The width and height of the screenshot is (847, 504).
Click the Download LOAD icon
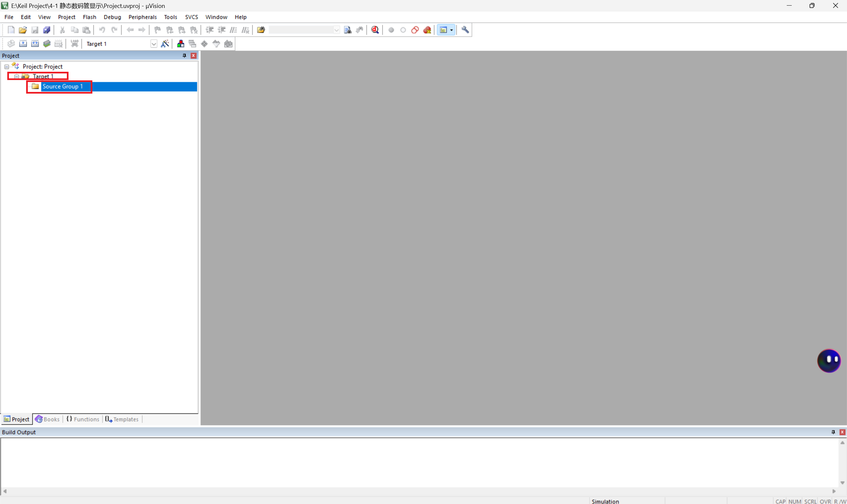[x=74, y=44]
